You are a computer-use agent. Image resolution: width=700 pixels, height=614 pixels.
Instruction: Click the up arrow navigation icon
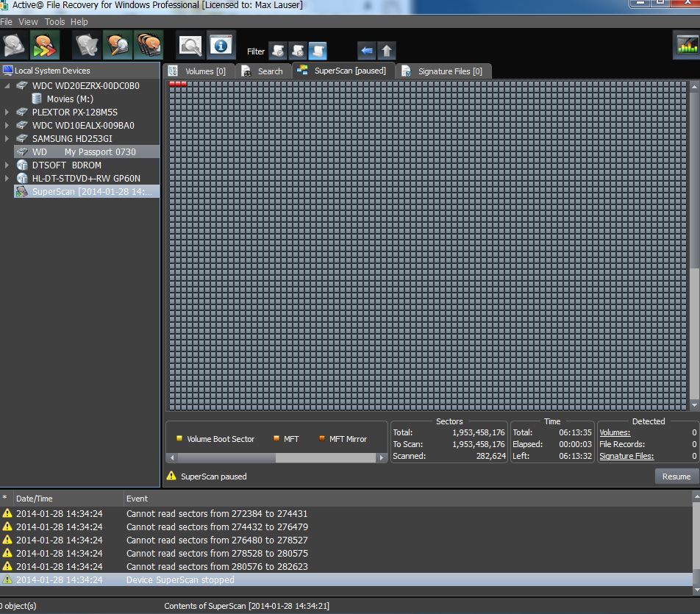pyautogui.click(x=387, y=51)
